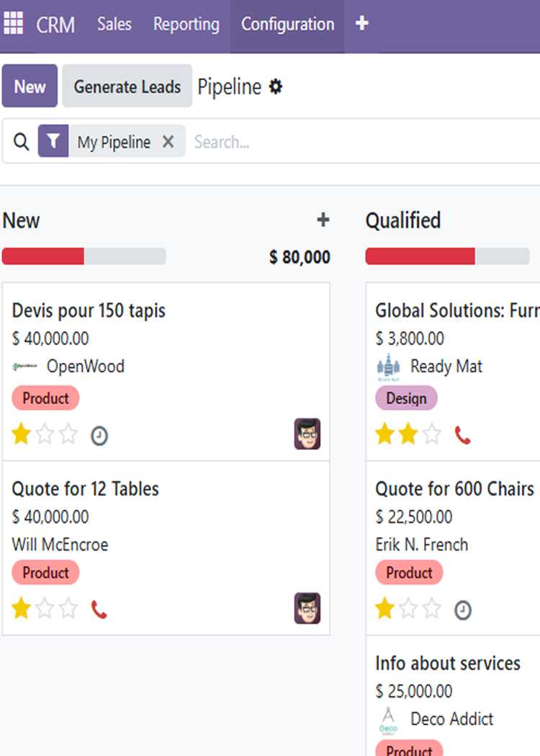The width and height of the screenshot is (540, 756).
Task: Toggle third priority star on Global Solutions card
Action: point(432,434)
